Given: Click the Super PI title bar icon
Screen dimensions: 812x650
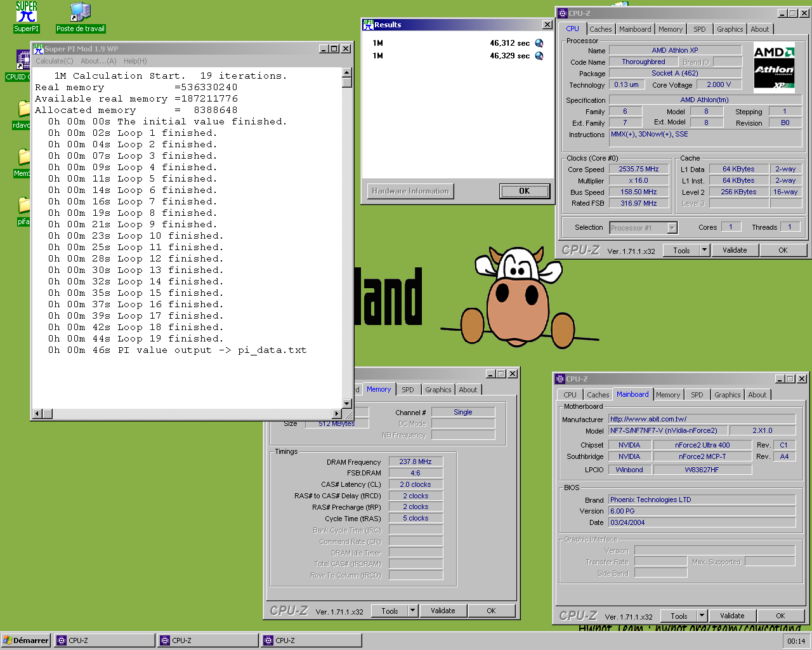Looking at the screenshot, I should pyautogui.click(x=38, y=48).
